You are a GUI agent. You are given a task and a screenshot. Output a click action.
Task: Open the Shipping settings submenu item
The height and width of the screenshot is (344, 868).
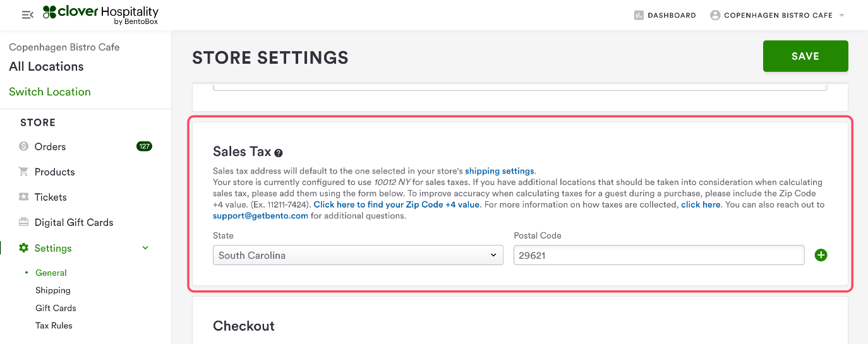53,290
